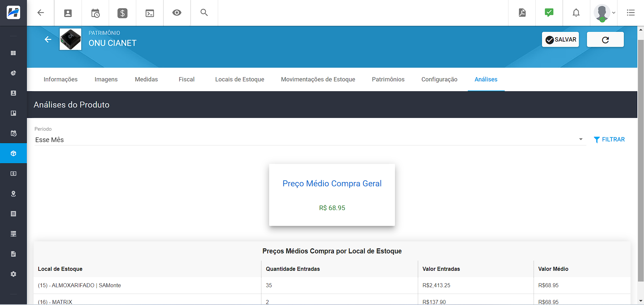Click the green checkmark message icon
The width and height of the screenshot is (644, 305).
(549, 13)
